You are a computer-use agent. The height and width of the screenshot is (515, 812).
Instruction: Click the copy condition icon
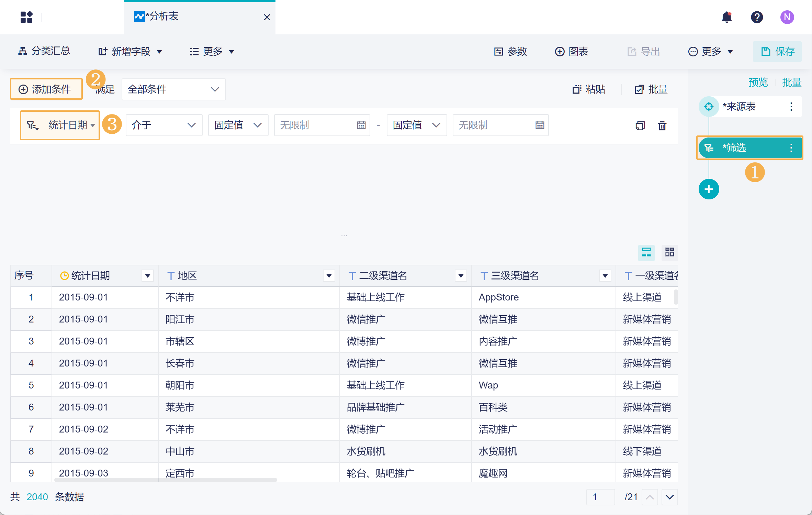tap(640, 125)
